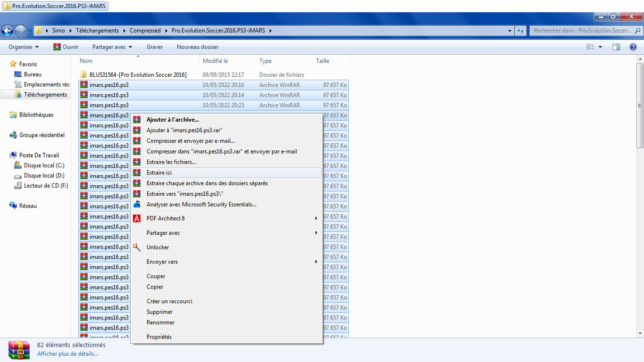This screenshot has width=644, height=362.
Task: Choose "Extraire les fichiers..." menu entry
Action: 171,162
